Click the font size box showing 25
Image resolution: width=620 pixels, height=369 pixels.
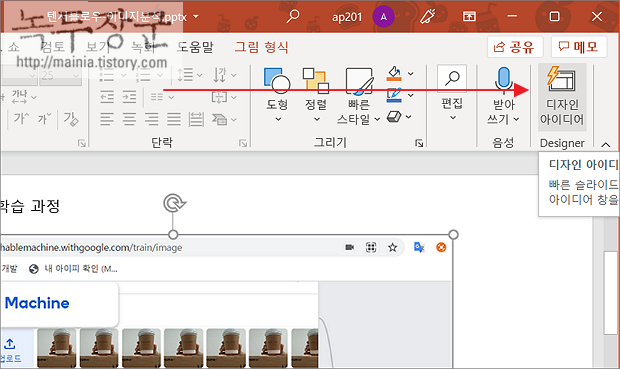[x=57, y=75]
